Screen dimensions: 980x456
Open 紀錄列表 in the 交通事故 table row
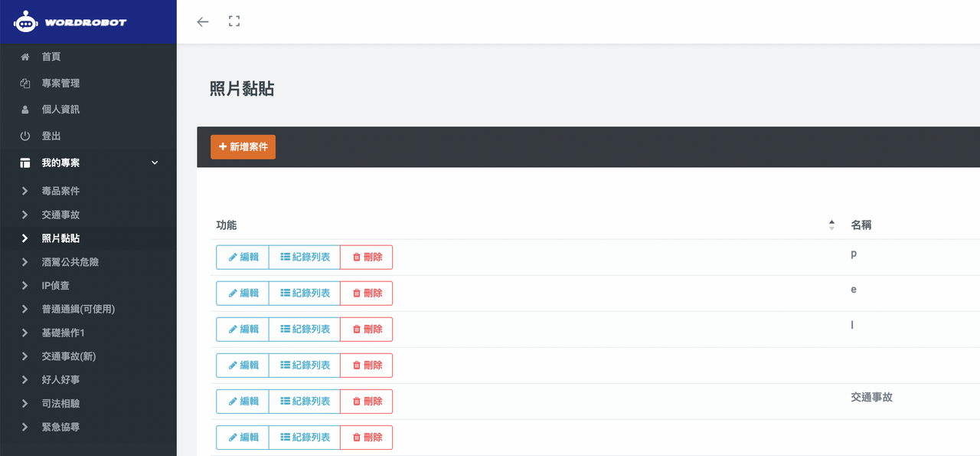tap(305, 402)
